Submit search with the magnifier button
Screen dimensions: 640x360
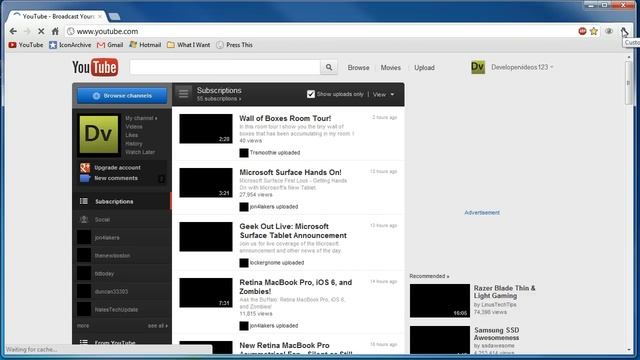329,67
